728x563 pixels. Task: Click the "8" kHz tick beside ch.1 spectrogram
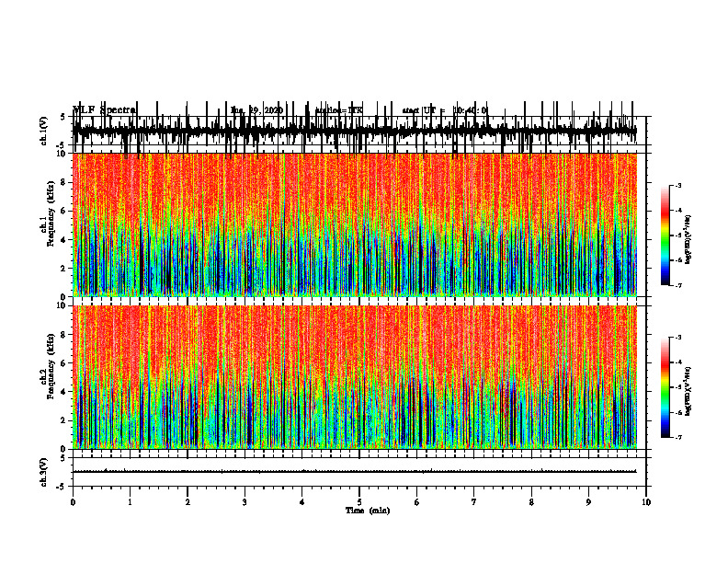click(x=64, y=182)
